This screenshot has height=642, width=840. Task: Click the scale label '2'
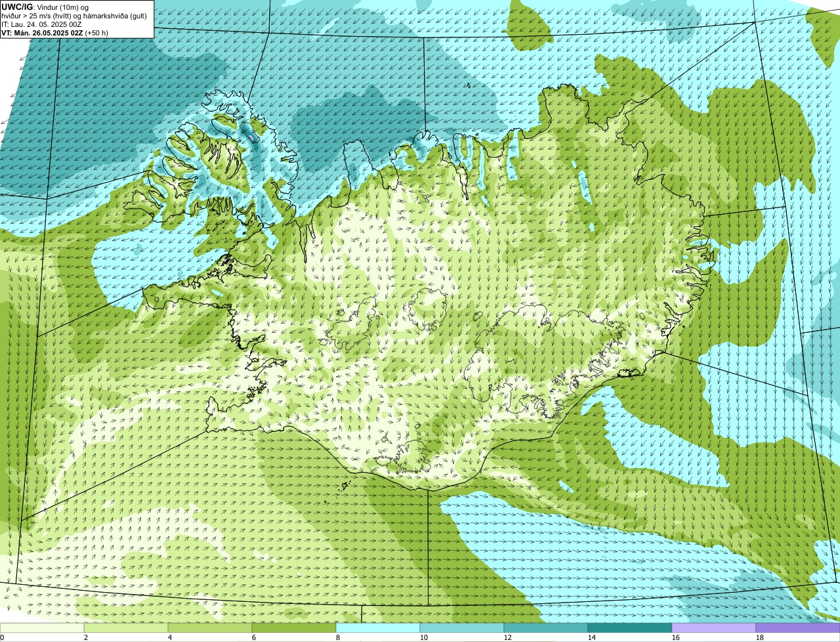point(86,637)
